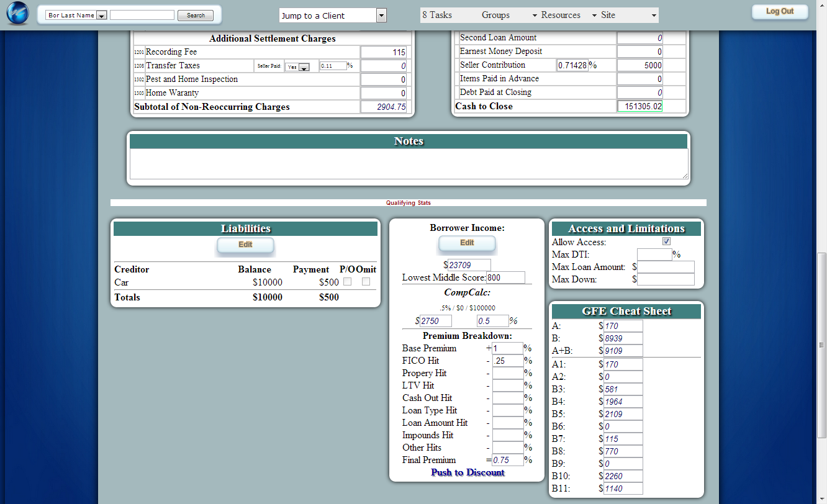Click the Lowest Middle Score field
Screen dimensions: 827x504
[x=505, y=277]
